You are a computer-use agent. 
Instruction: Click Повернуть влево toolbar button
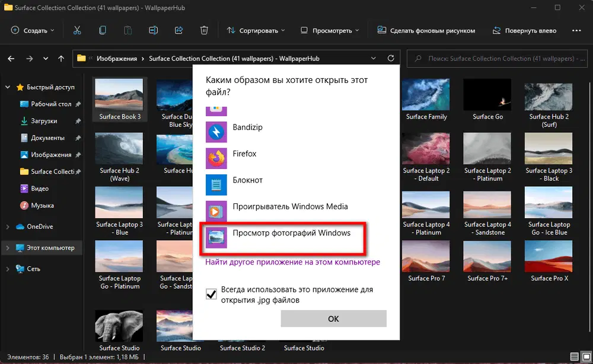point(524,31)
